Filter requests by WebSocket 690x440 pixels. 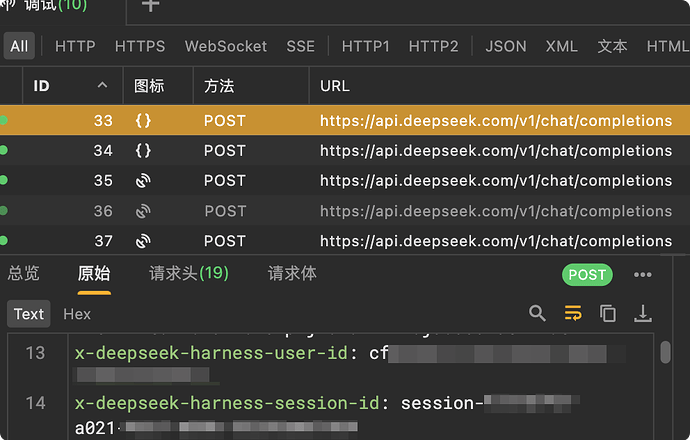[226, 46]
